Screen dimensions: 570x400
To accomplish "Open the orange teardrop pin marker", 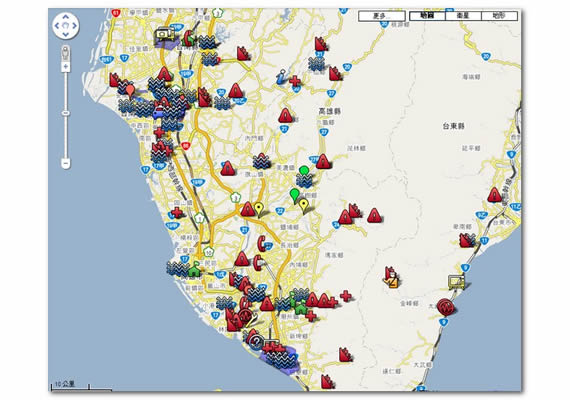I will (130, 91).
